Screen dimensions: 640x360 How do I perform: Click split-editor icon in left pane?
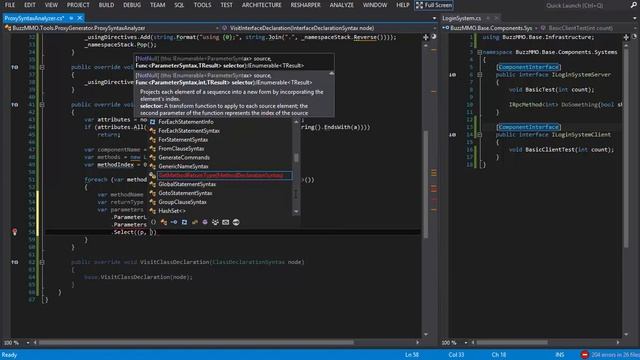(426, 37)
